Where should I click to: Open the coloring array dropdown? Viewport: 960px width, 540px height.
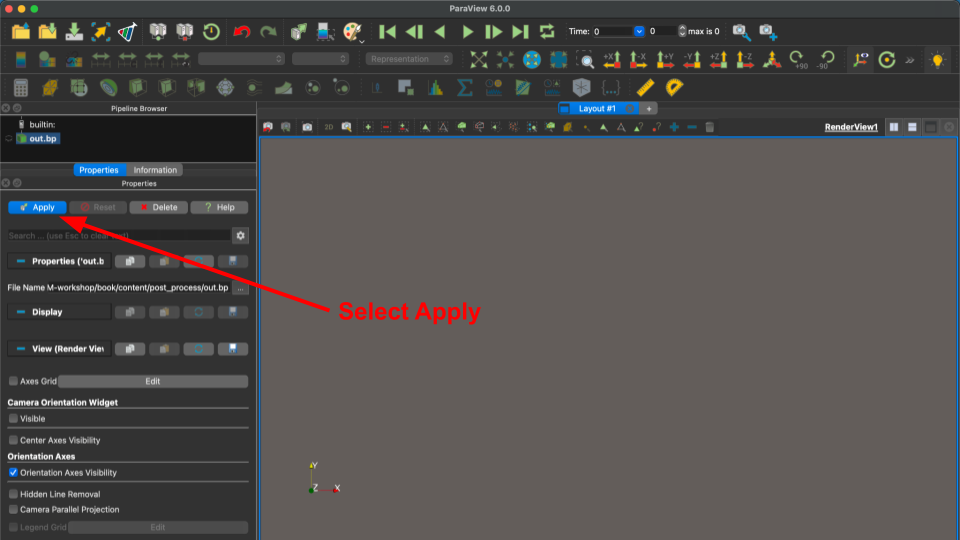coord(241,59)
